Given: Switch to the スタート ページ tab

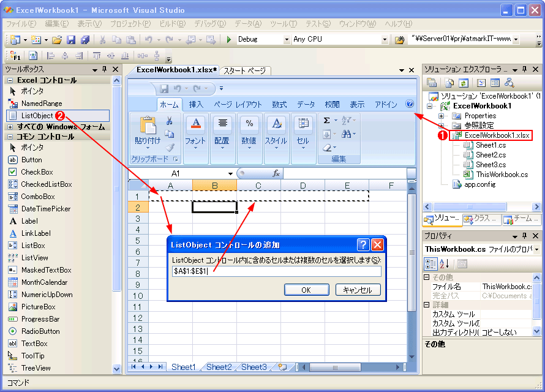Looking at the screenshot, I should [245, 70].
